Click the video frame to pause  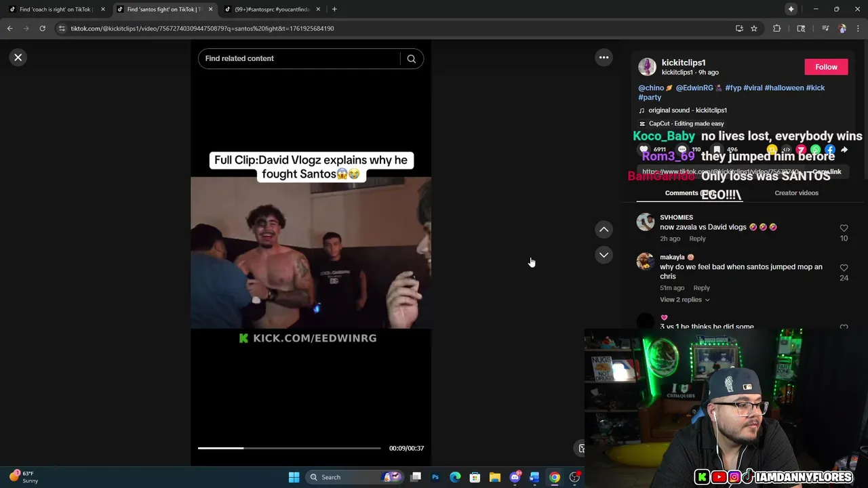[311, 253]
